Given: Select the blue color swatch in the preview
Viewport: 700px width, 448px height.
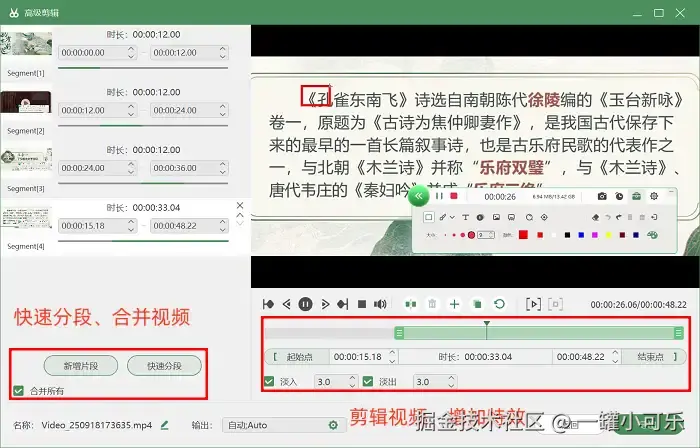Looking at the screenshot, I should pyautogui.click(x=581, y=235).
